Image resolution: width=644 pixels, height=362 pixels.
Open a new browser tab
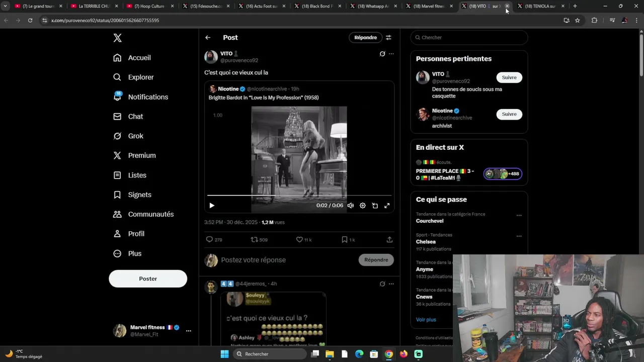575,6
